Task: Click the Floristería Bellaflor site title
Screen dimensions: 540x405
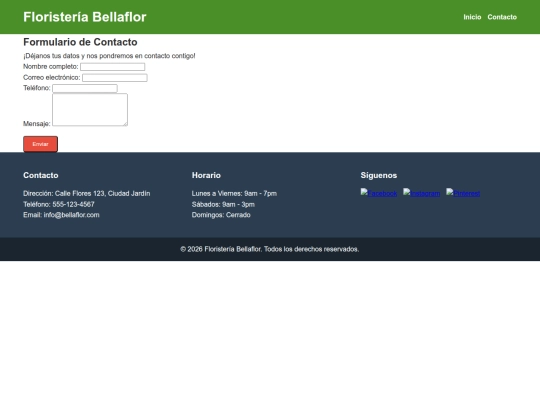Action: tap(85, 17)
